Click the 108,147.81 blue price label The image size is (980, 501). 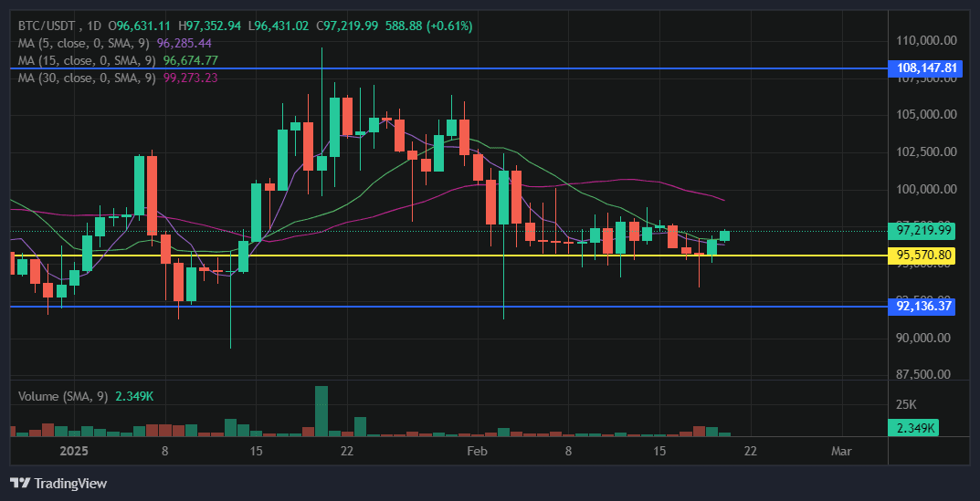point(925,68)
